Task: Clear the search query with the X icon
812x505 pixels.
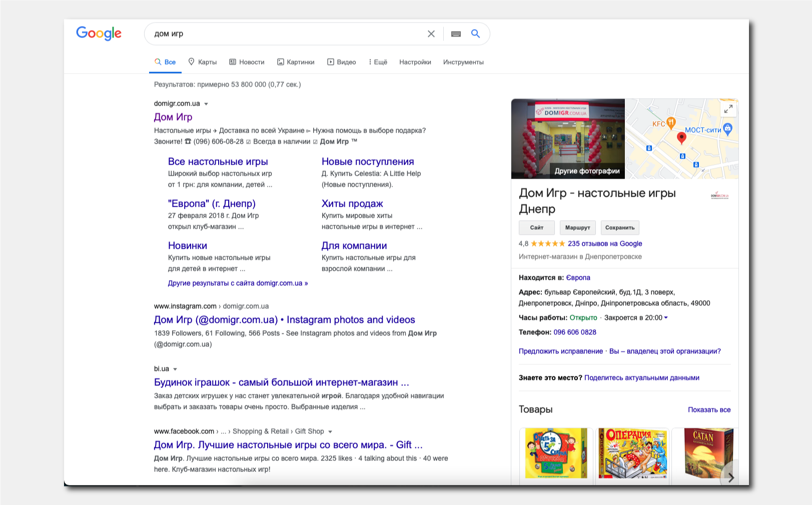Action: (431, 34)
